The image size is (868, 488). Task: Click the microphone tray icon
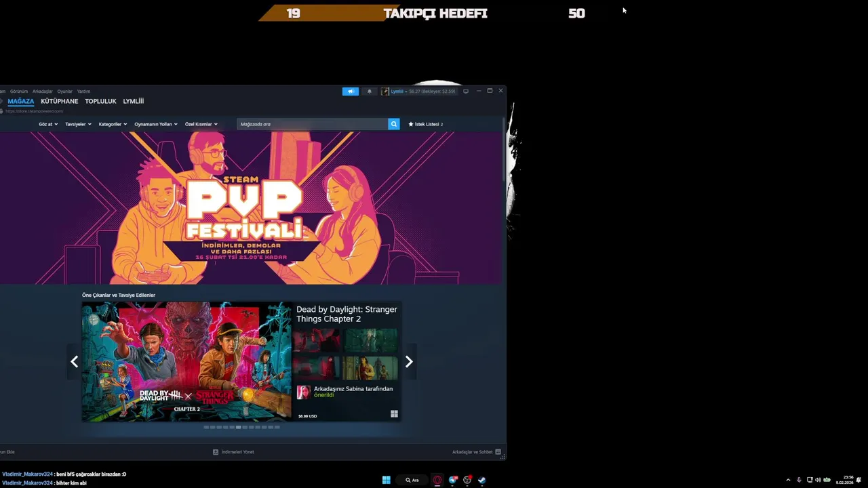pyautogui.click(x=799, y=480)
